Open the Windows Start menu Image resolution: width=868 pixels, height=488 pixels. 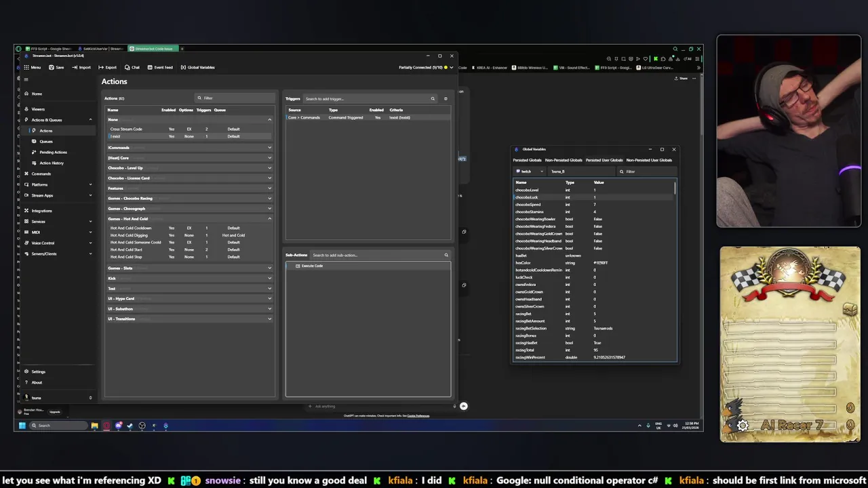tap(22, 426)
